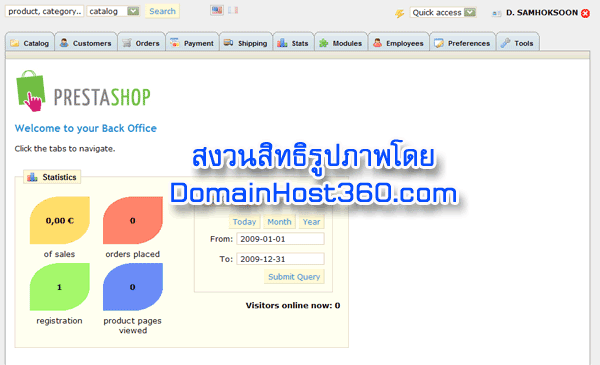Viewport: 600px width, 365px height.
Task: Click the 'of sales' label
Action: [x=59, y=254]
